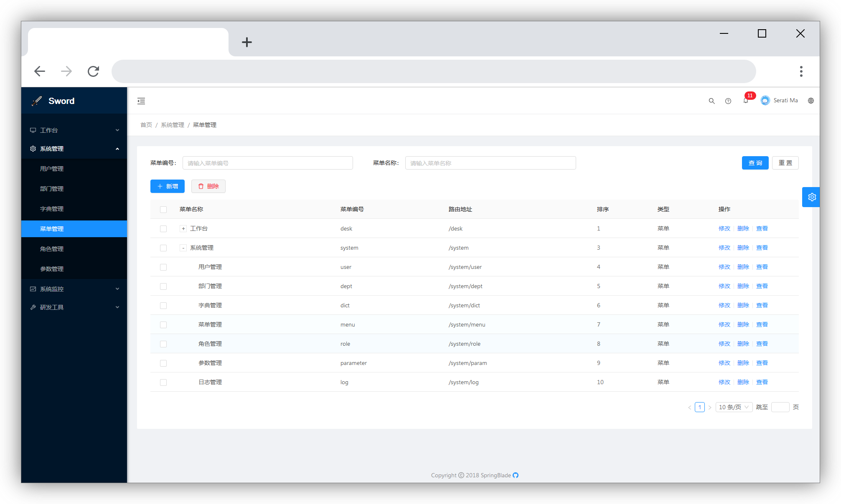Screen dimensions: 841x504
Task: Click the GitHub icon in footer
Action: [516, 475]
